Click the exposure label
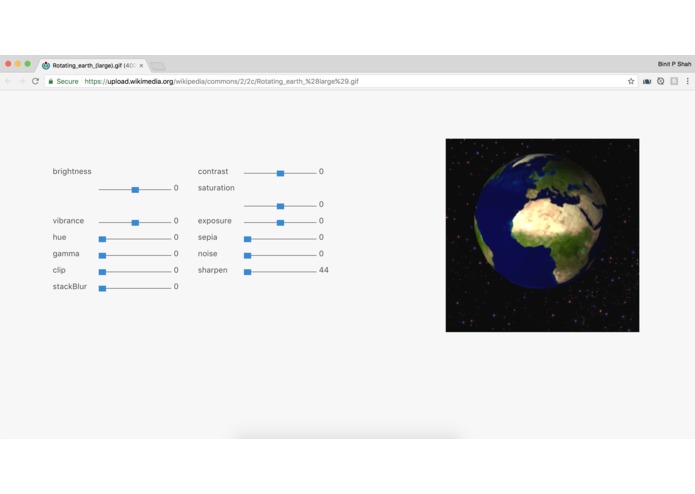 215,221
